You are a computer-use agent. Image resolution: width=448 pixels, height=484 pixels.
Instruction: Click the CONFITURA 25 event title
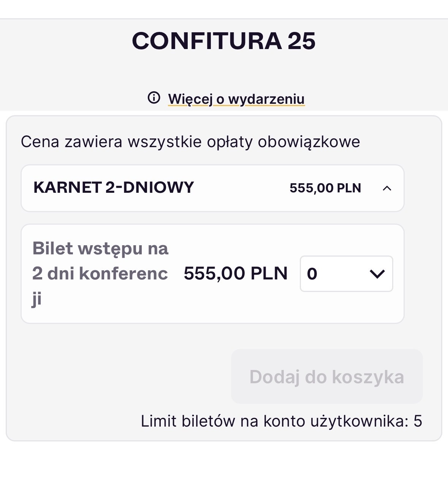point(224,41)
